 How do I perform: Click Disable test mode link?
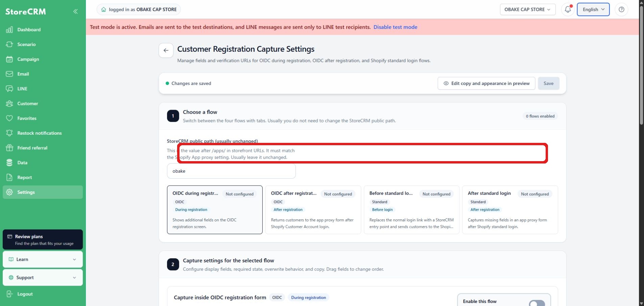click(395, 27)
